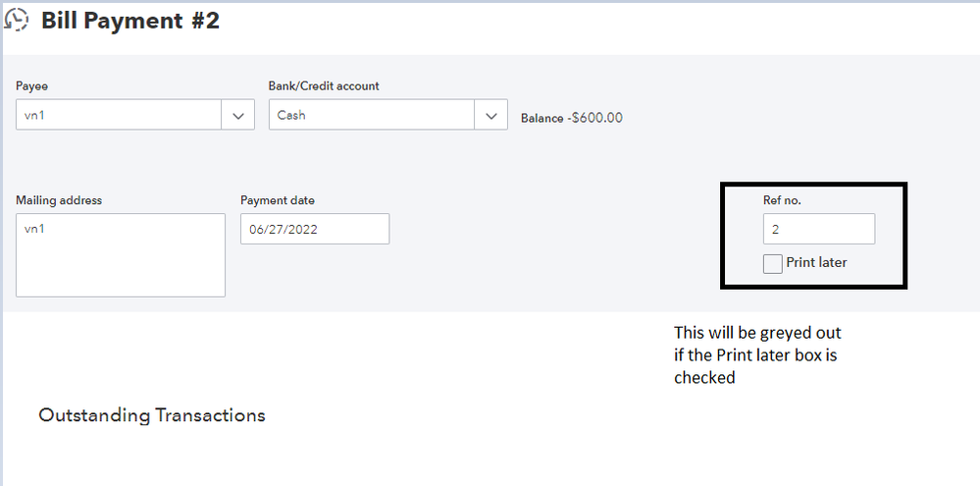Click the Payment date label
Image resolution: width=980 pixels, height=486 pixels.
[x=278, y=200]
